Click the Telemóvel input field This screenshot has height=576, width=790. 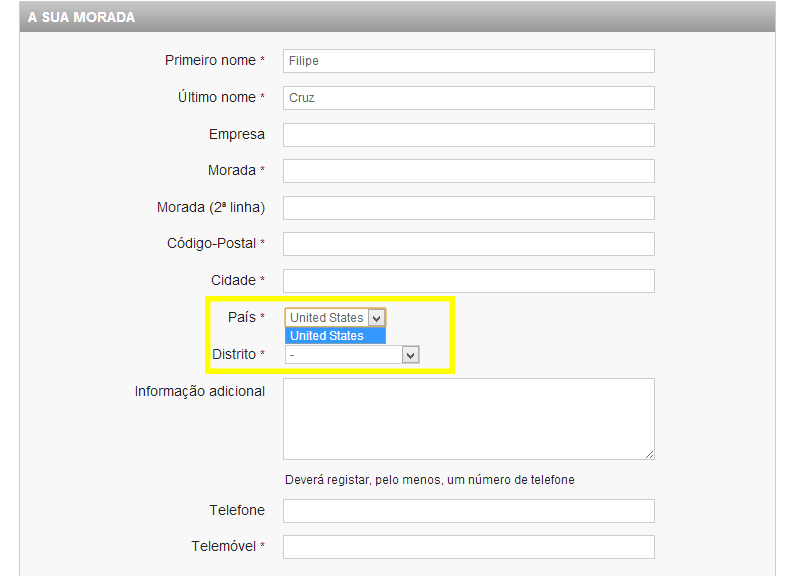coord(469,547)
